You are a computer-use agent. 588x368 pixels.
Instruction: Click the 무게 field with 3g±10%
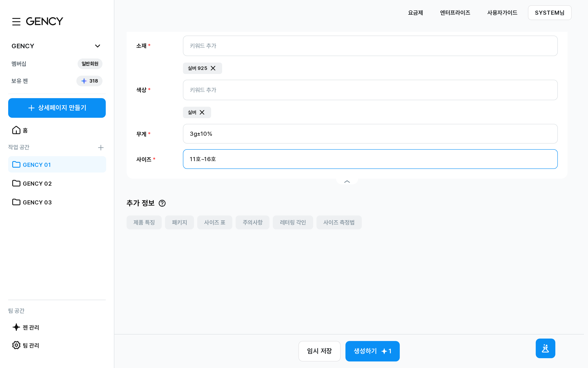pos(370,134)
